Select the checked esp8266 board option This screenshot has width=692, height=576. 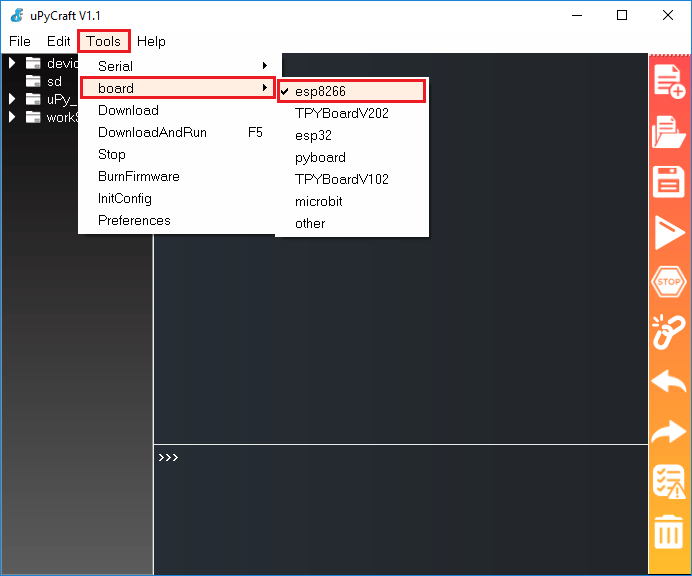tap(320, 91)
